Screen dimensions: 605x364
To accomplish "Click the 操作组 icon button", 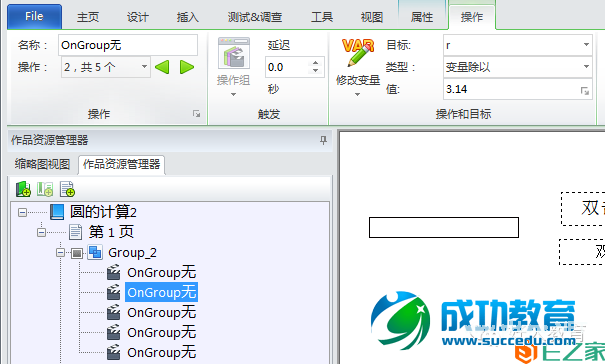I will click(x=234, y=53).
